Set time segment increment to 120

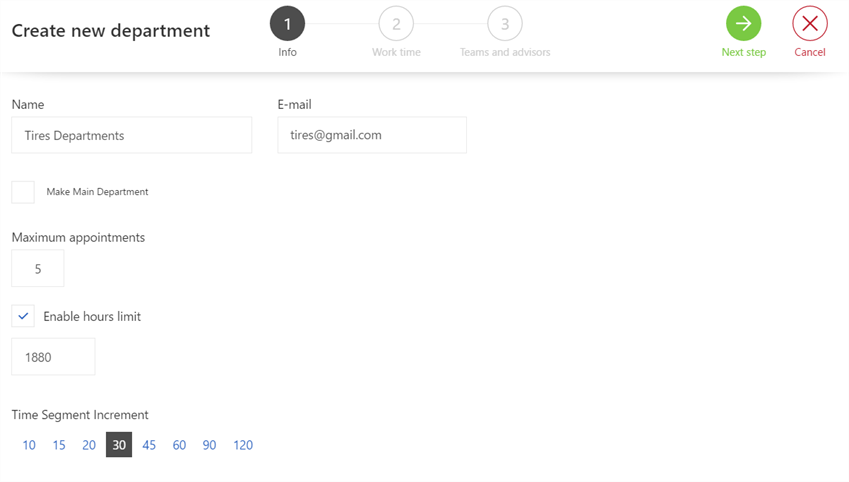(x=243, y=445)
